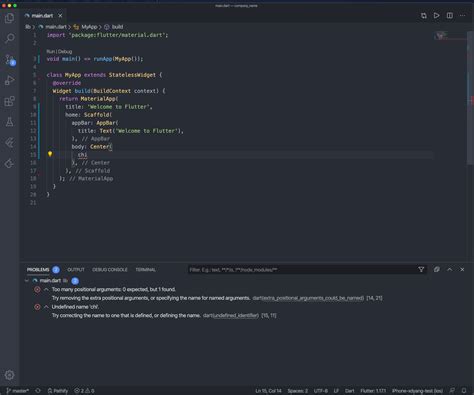
Task: Close the main.dart editor tab
Action: click(60, 16)
